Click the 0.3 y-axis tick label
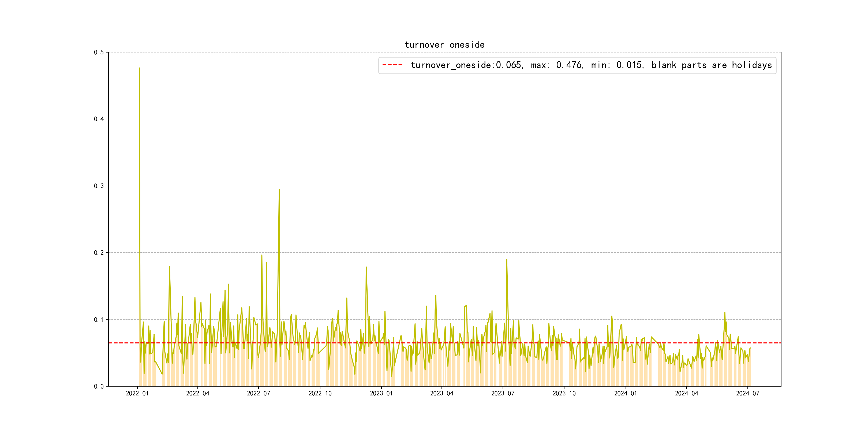This screenshot has height=434, width=868. coord(99,186)
